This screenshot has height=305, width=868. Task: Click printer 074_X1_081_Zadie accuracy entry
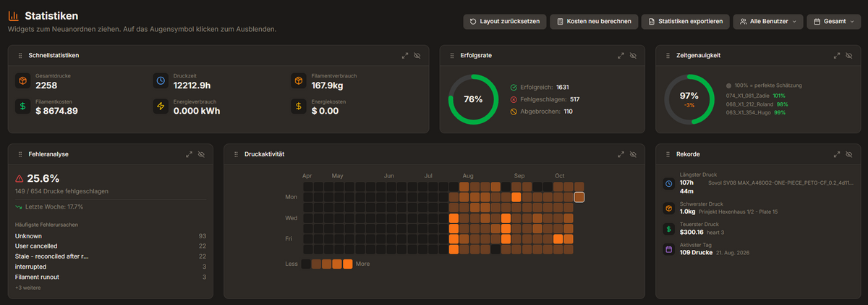[755, 95]
